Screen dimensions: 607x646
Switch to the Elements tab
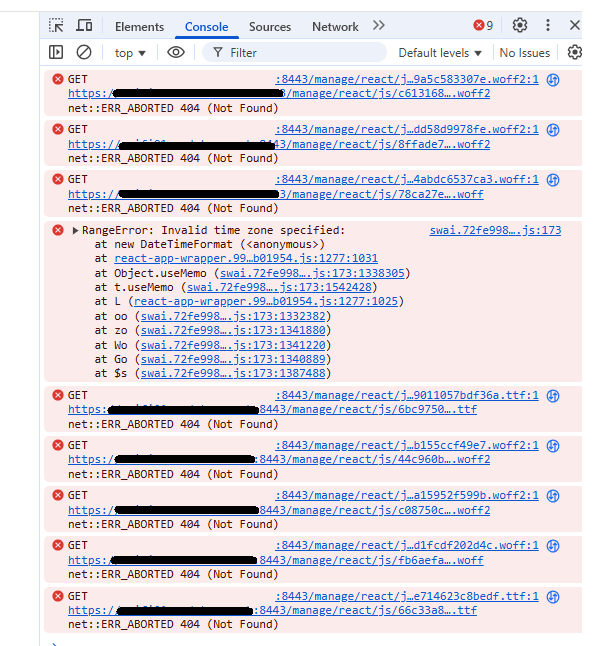[139, 27]
